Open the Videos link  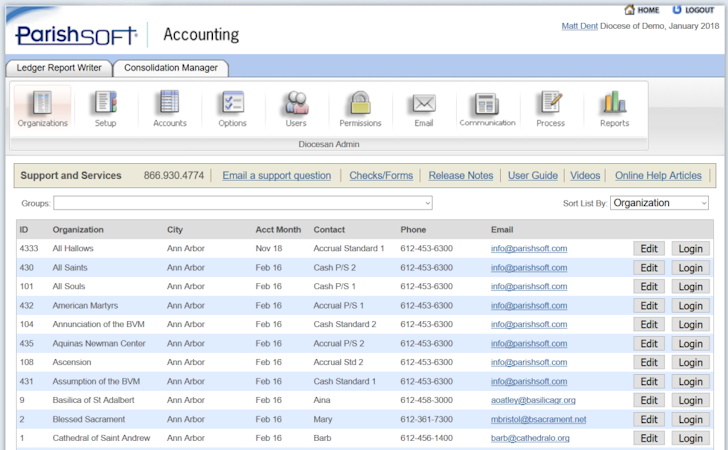[x=585, y=176]
